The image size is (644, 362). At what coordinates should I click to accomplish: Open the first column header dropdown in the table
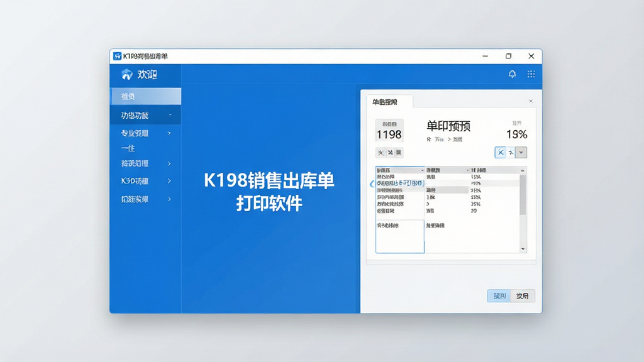coord(422,170)
